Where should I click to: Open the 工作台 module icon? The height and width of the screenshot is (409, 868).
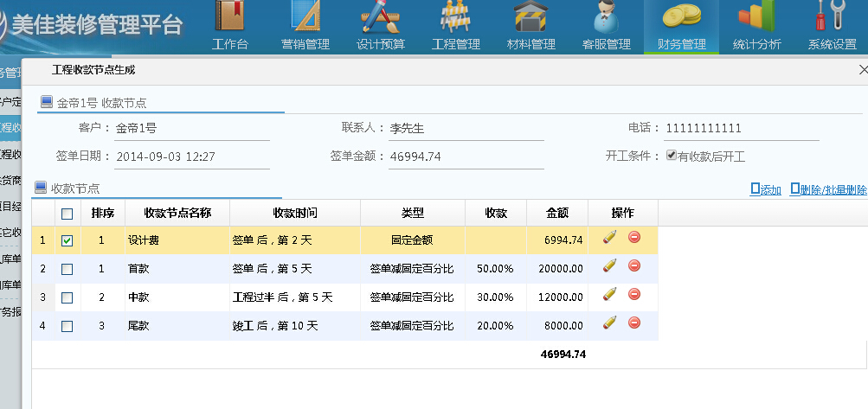click(x=229, y=18)
